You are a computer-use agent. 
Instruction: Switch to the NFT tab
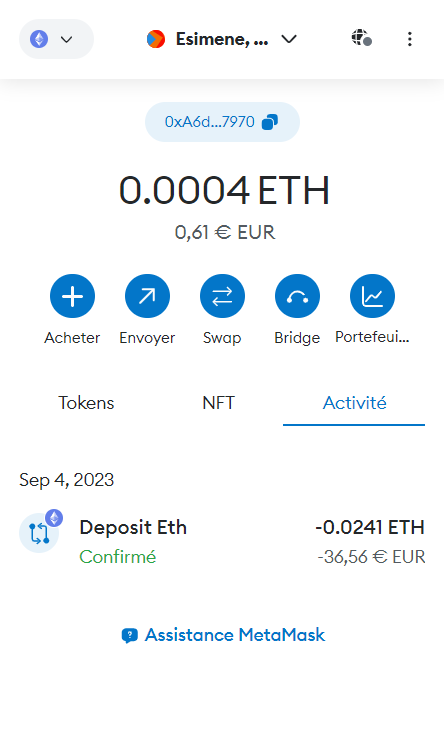tap(218, 403)
